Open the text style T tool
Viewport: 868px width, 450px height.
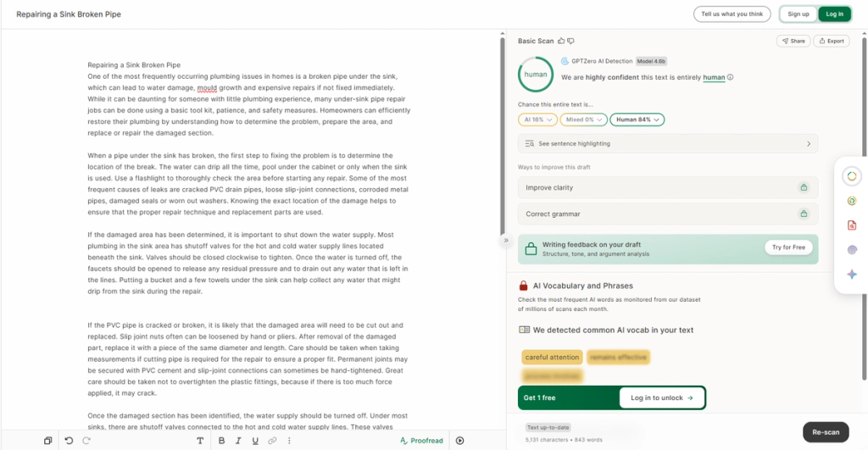pyautogui.click(x=200, y=441)
